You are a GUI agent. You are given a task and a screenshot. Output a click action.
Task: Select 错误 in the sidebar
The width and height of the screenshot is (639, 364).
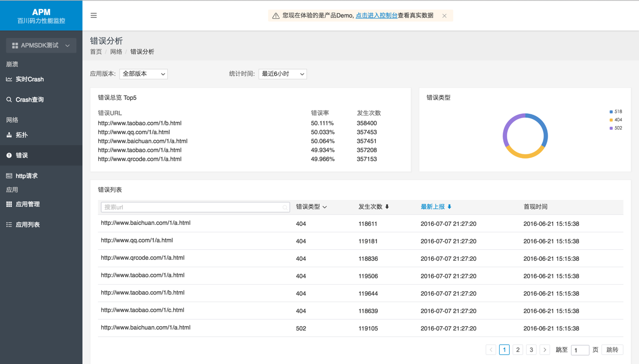(x=41, y=156)
